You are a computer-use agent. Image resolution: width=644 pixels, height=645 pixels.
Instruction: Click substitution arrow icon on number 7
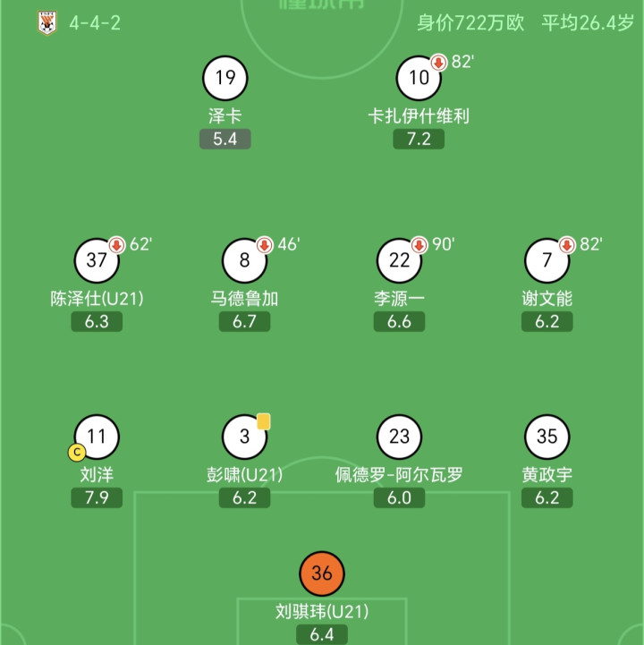(x=566, y=244)
